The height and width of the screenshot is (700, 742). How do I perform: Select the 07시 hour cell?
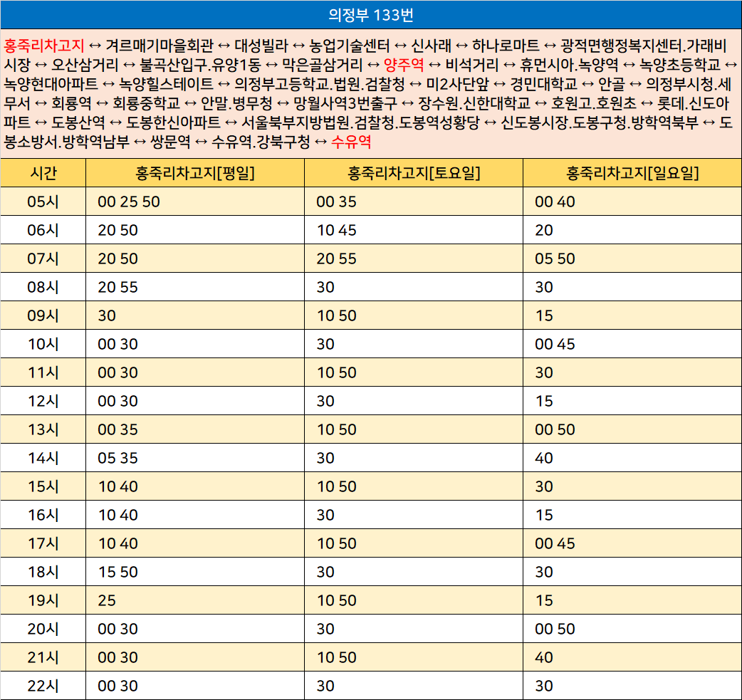point(43,258)
